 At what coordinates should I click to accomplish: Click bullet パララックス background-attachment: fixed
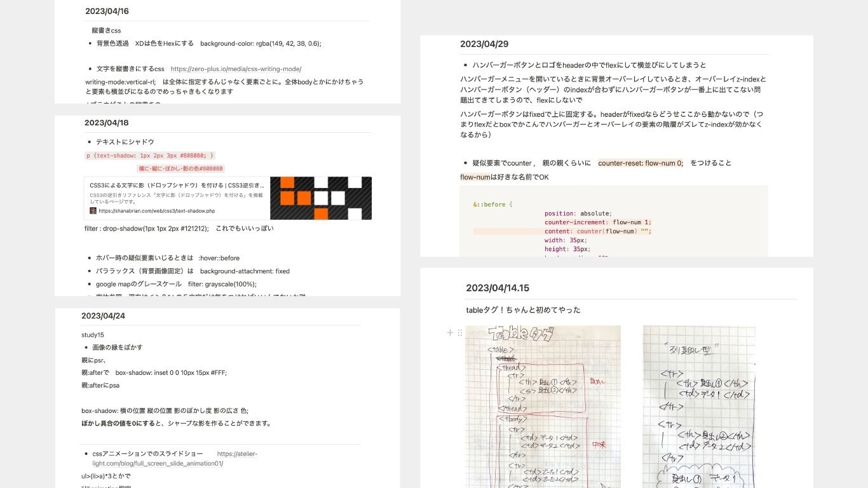(193, 271)
